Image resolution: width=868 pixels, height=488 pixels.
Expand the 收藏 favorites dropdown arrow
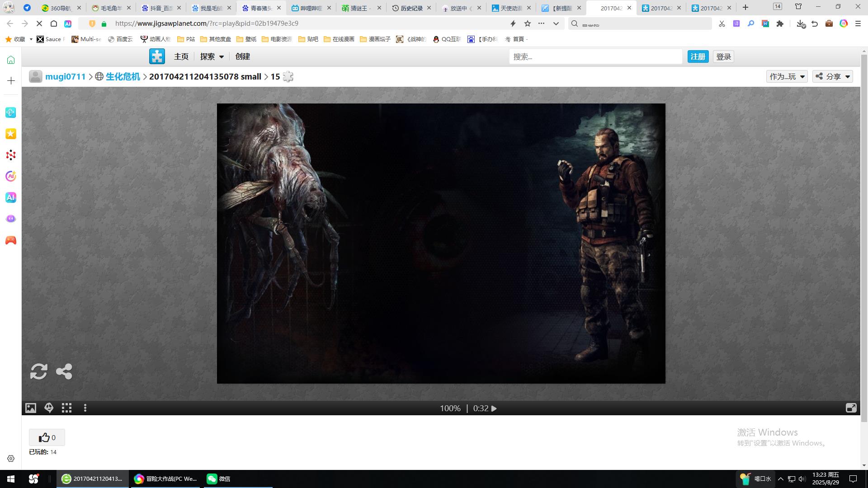31,39
